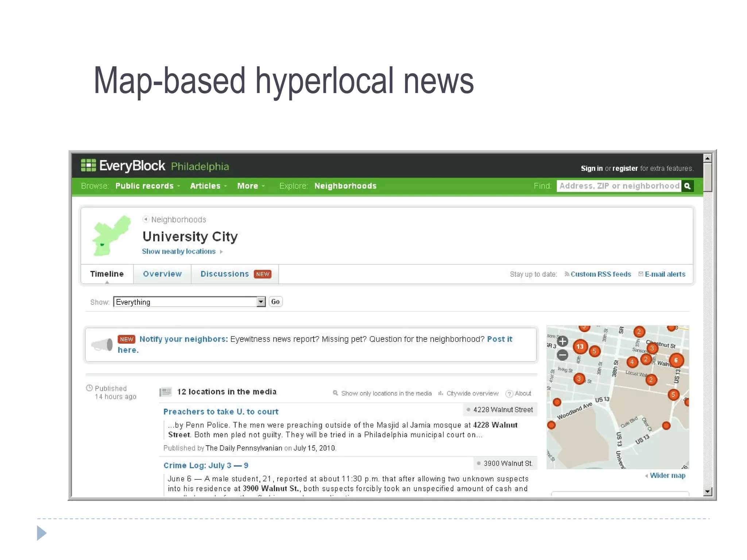747x560 pixels.
Task: Open the Crime Log: July 3 — 9 article
Action: click(206, 466)
